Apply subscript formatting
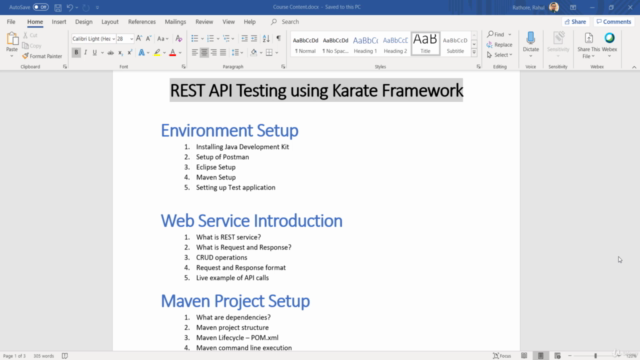 coord(120,53)
